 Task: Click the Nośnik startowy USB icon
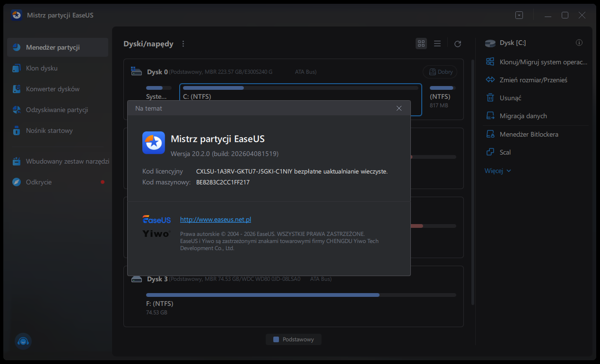point(17,130)
